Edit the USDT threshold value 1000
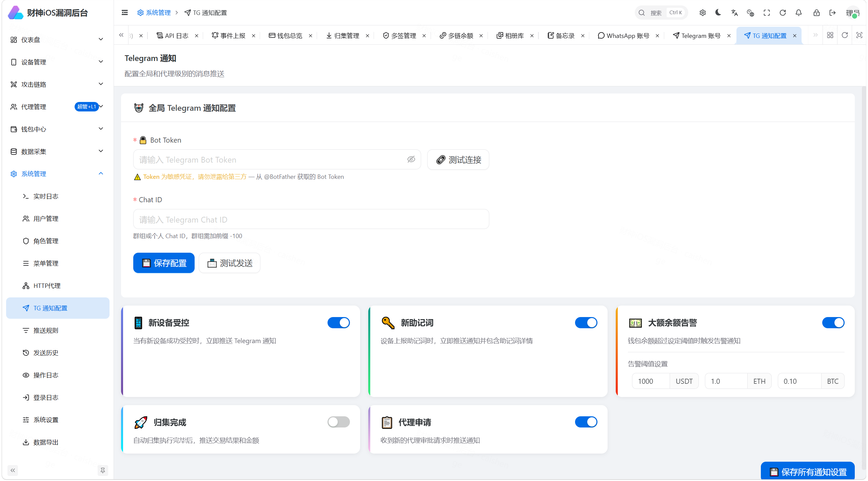This screenshot has height=481, width=868. (x=650, y=381)
